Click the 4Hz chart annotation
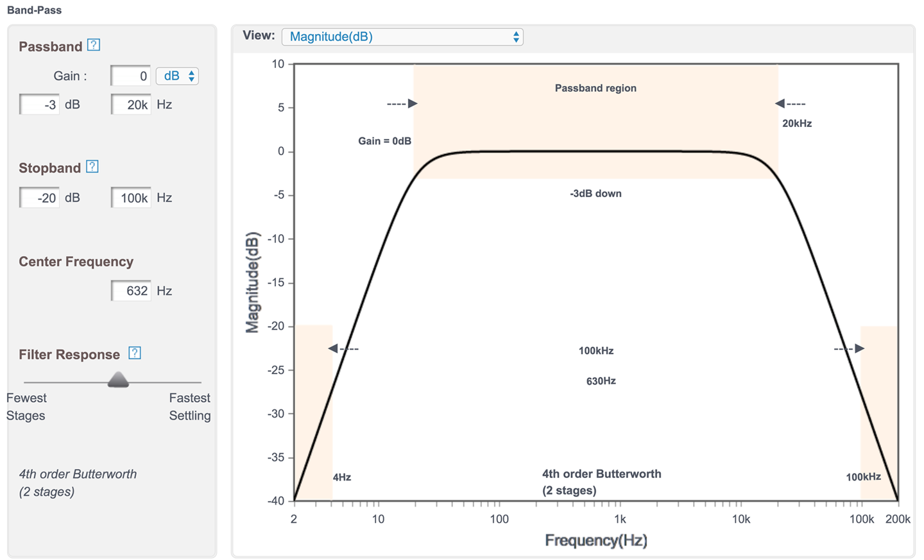Screen dimensions: 924x560 (342, 477)
